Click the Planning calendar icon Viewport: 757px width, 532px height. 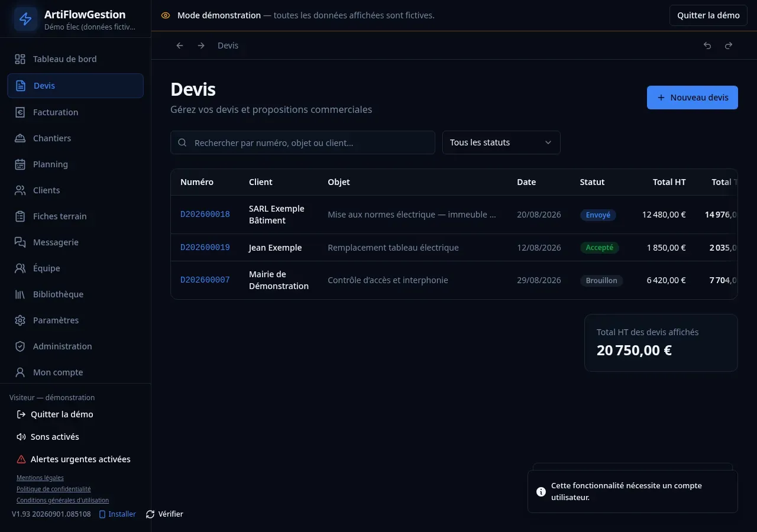tap(20, 164)
